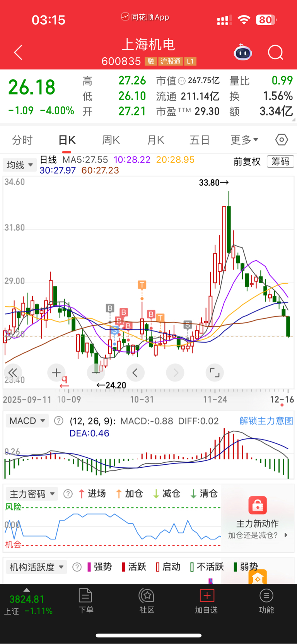Screen dimensions: 297x644
Task: Open the 均线 indicator dropdown
Action: pos(19,165)
